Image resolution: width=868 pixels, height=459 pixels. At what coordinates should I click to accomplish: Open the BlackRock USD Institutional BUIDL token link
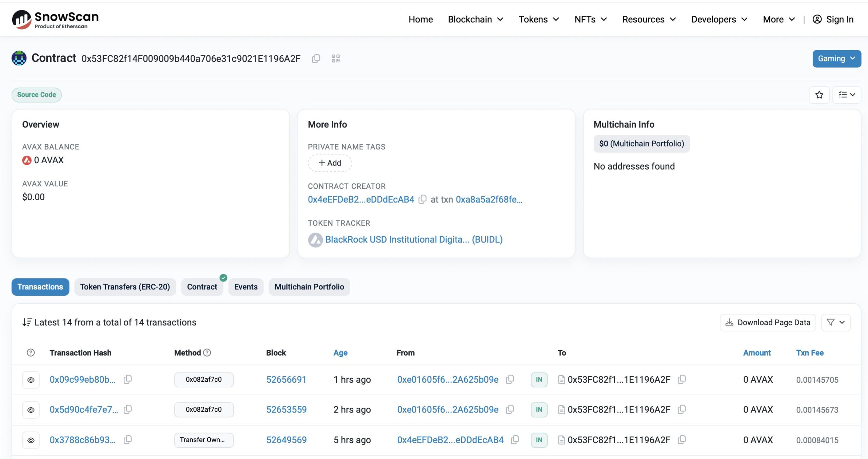point(413,240)
